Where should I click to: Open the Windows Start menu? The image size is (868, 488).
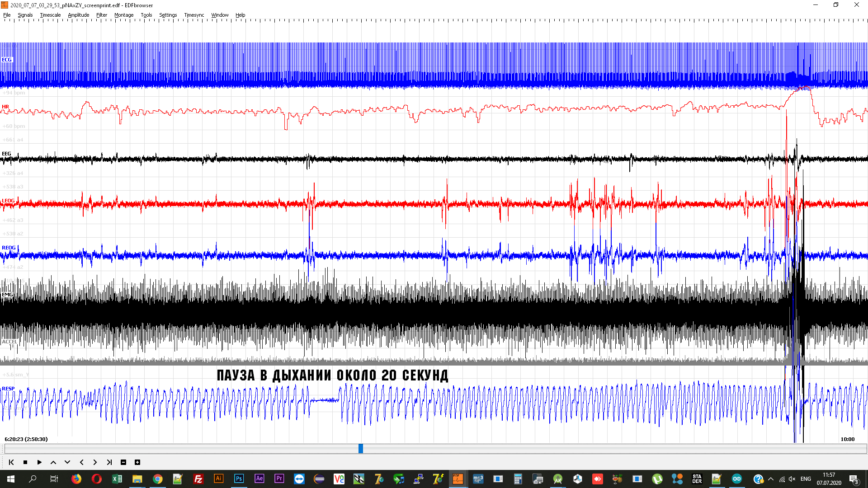coord(11,479)
